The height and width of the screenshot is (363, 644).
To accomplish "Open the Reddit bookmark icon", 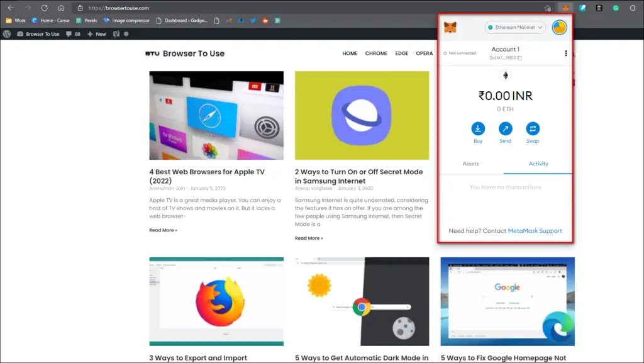I will click(265, 21).
